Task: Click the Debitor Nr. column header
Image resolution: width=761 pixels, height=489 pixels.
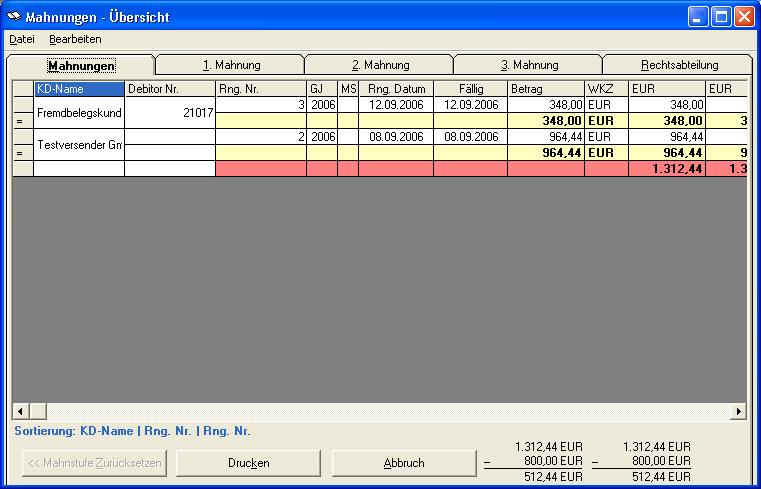Action: click(x=170, y=89)
